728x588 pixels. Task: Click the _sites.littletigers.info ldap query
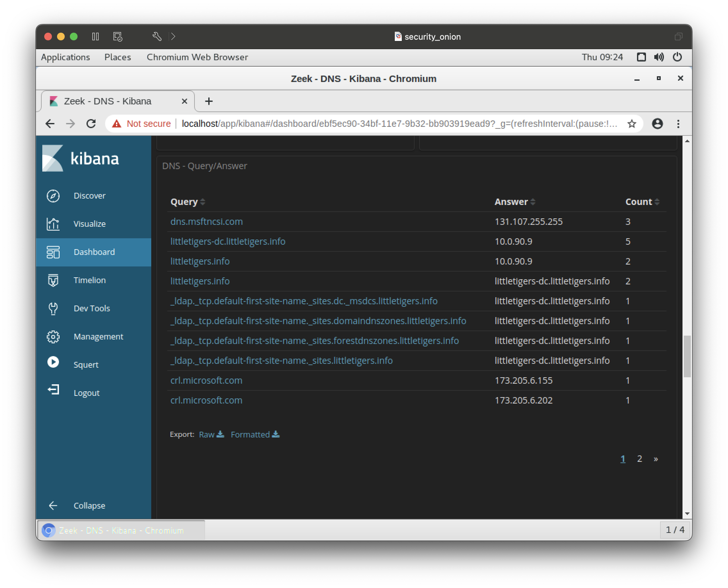click(281, 361)
